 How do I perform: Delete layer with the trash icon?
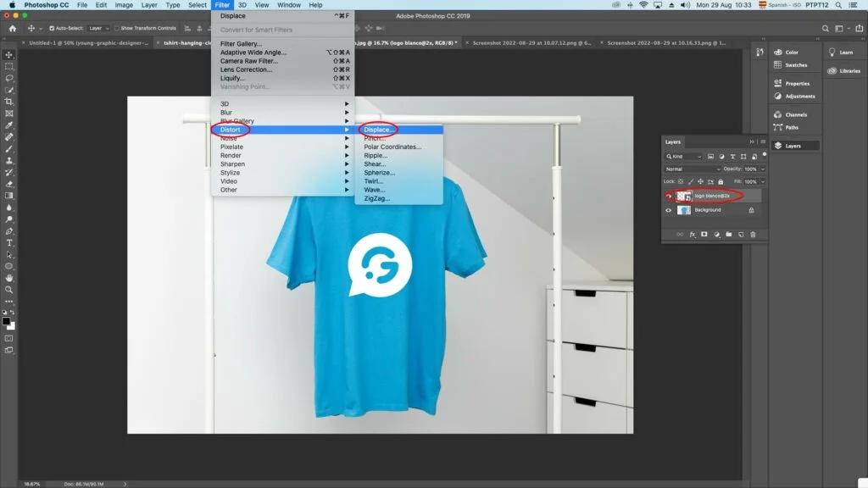753,235
